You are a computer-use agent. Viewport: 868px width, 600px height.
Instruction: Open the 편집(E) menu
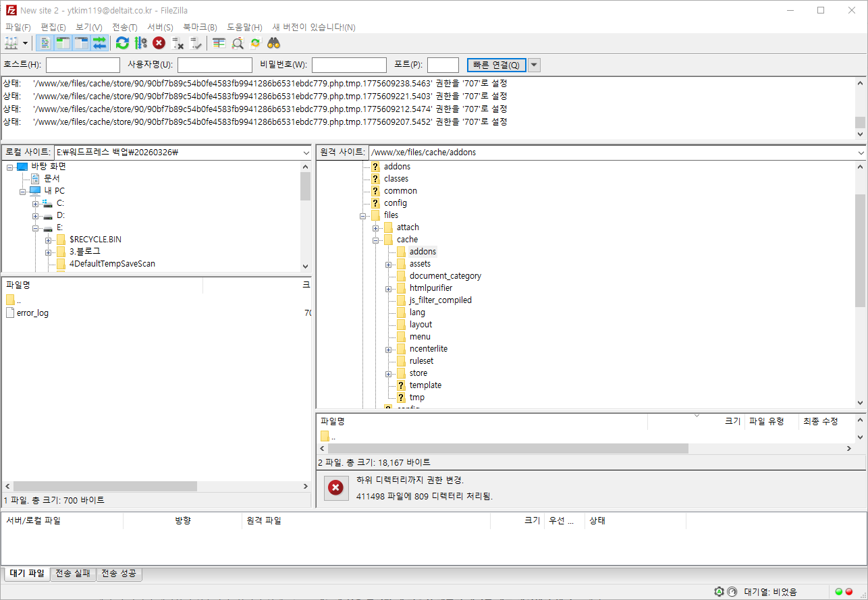(53, 27)
